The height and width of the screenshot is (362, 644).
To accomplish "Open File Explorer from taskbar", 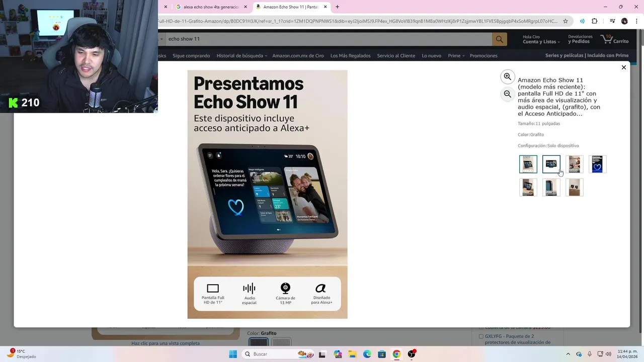I will point(353,354).
